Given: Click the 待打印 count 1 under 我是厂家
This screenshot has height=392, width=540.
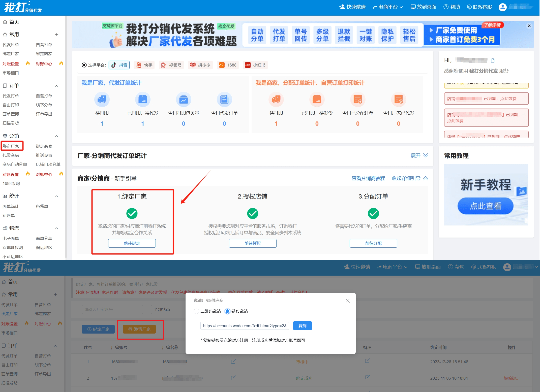Looking at the screenshot, I should coord(102,124).
